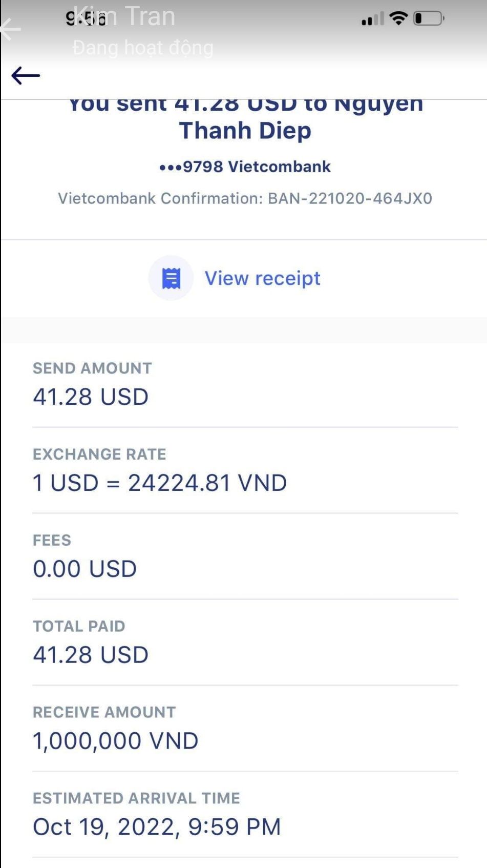Tap the dark back arrow
The image size is (487, 868).
26,76
